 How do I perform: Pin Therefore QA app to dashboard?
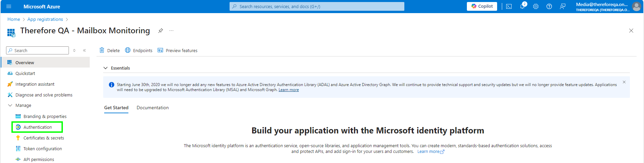(161, 31)
